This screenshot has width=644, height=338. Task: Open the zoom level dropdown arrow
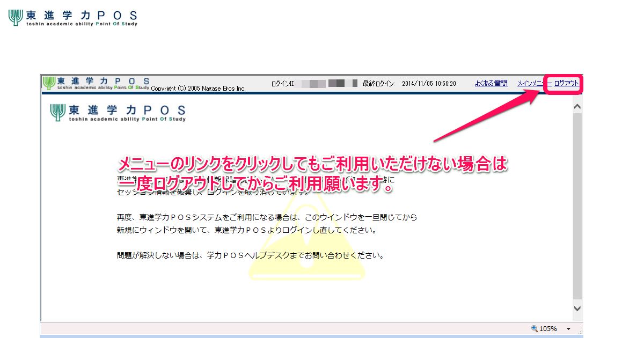(x=568, y=329)
